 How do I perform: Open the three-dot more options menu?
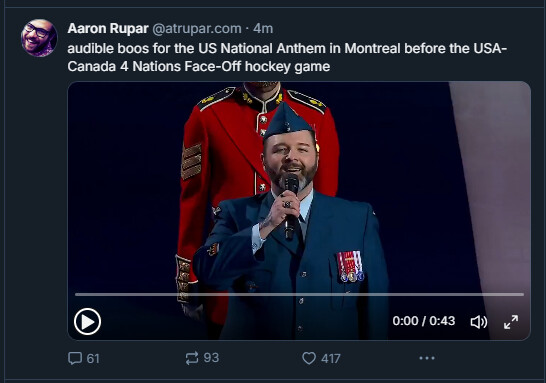click(427, 358)
